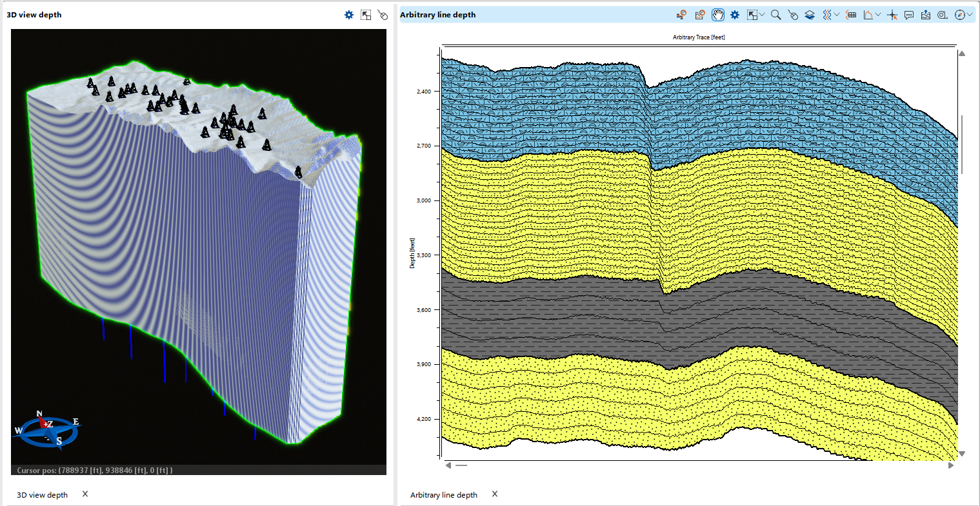Open the Arbitrary line depth settings gear
This screenshot has width=980, height=506.
735,14
